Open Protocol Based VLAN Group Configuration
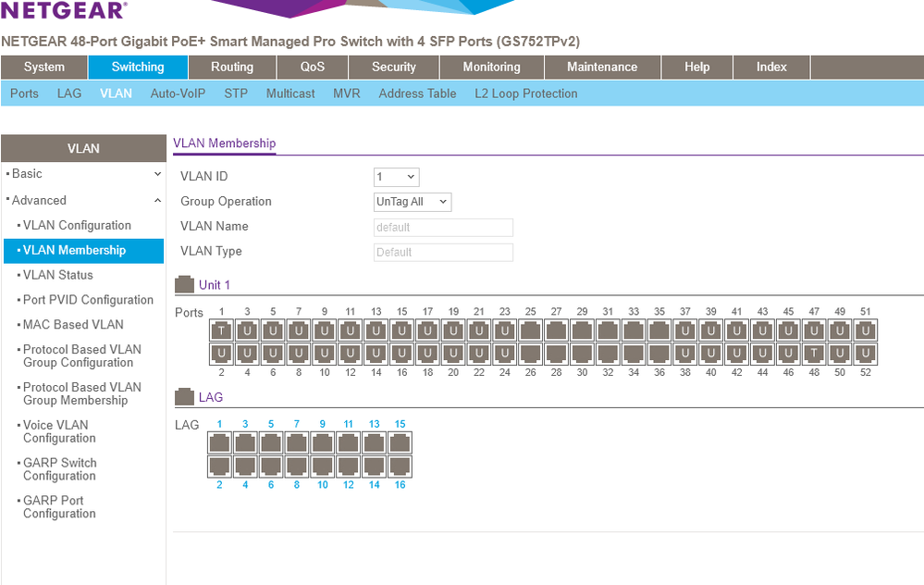The width and height of the screenshot is (924, 585). (x=82, y=355)
